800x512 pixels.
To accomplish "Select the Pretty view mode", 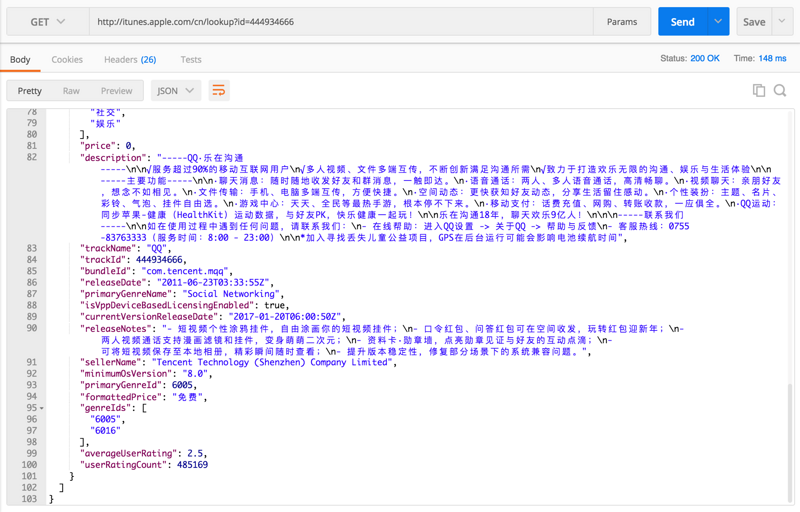I will pyautogui.click(x=30, y=91).
